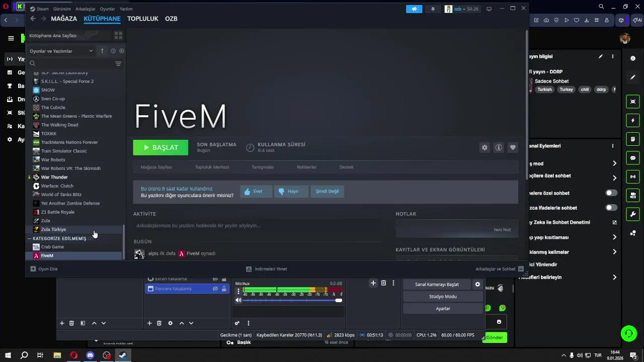Viewport: 644px width, 362px height.
Task: Launch FiveM with BAŞLAT button
Action: click(160, 147)
